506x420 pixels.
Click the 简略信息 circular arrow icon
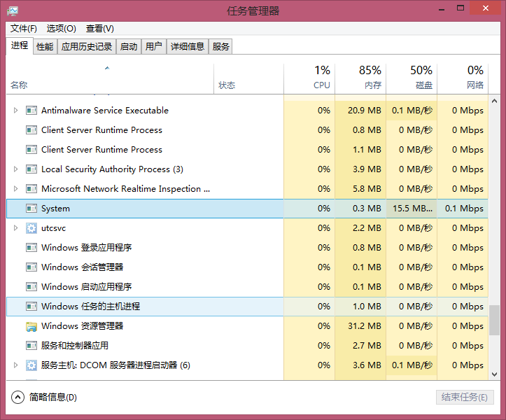coord(17,397)
